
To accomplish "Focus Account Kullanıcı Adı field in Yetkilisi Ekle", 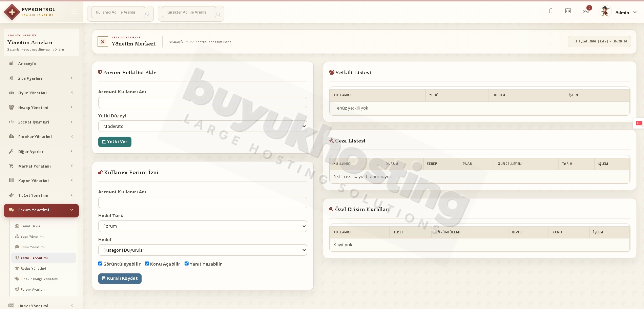I will 203,102.
